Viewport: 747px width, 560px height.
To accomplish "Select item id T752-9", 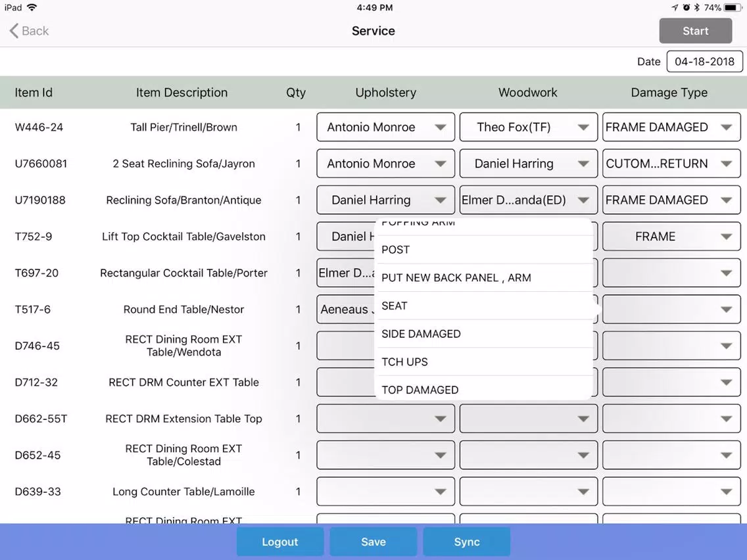I will coord(34,236).
